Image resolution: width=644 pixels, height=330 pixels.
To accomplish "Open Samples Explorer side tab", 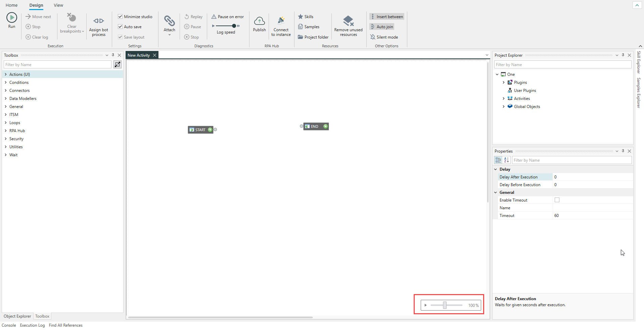I will pyautogui.click(x=639, y=93).
